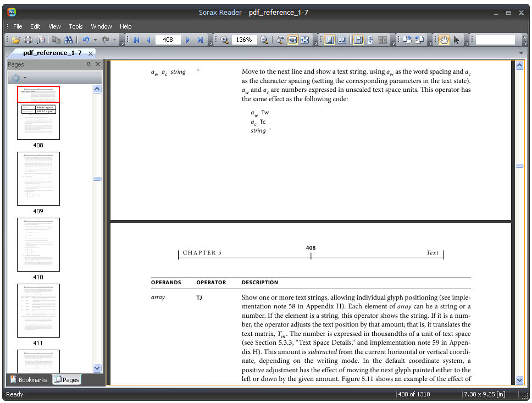Select the arrow selection tool
The width and height of the screenshot is (532, 403).
[456, 40]
